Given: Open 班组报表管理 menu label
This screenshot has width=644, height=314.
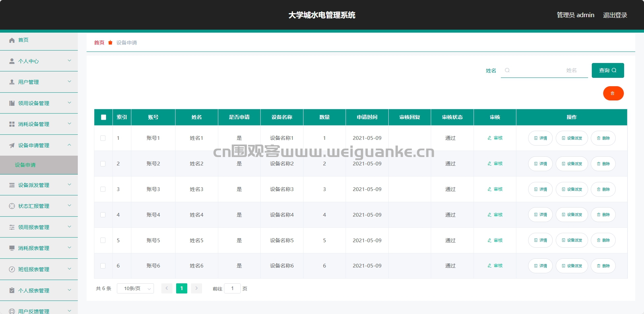Looking at the screenshot, I should (x=34, y=269).
